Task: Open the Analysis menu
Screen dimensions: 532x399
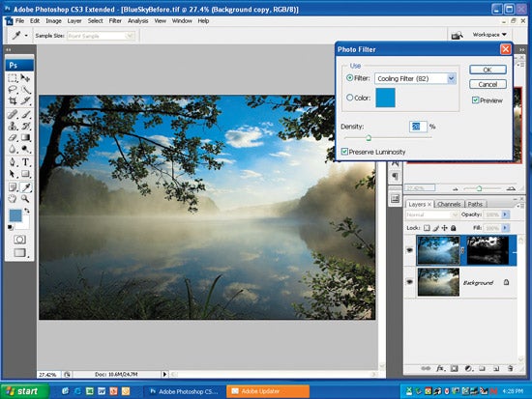Action: [137, 21]
